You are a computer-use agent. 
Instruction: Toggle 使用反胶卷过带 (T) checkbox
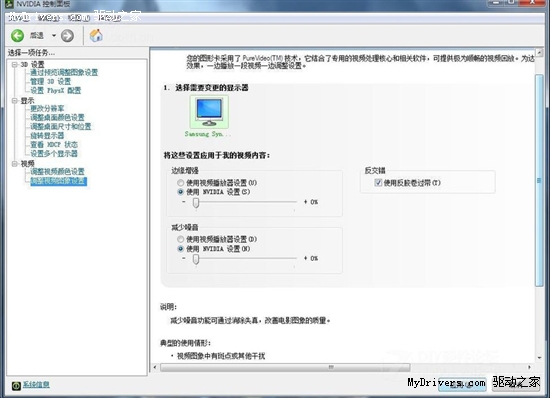[x=378, y=183]
